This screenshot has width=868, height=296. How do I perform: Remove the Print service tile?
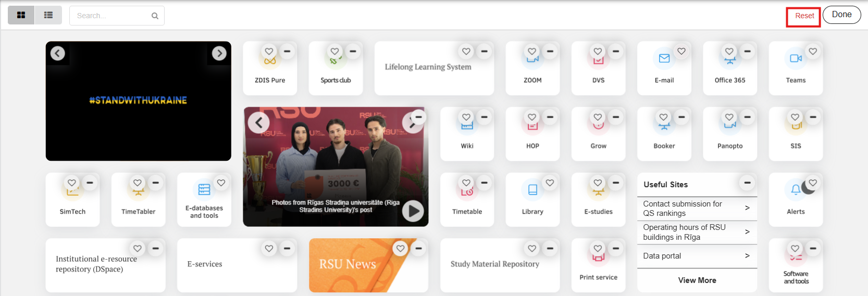[x=616, y=249]
